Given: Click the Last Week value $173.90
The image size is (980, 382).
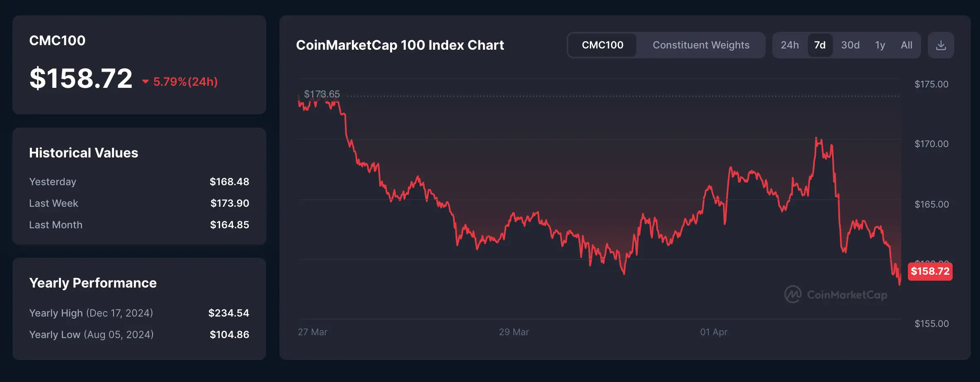Looking at the screenshot, I should 230,203.
